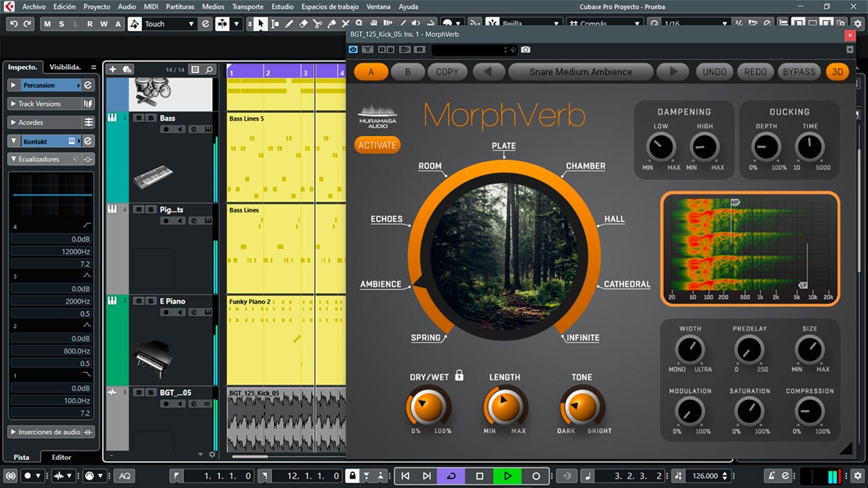
Task: Collapse the Ecualizadores section
Action: (14, 159)
